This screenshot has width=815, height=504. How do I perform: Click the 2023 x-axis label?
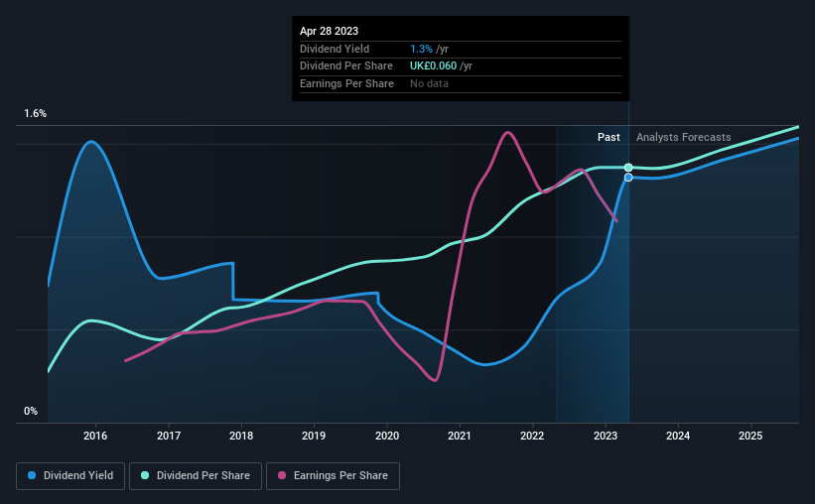click(606, 436)
